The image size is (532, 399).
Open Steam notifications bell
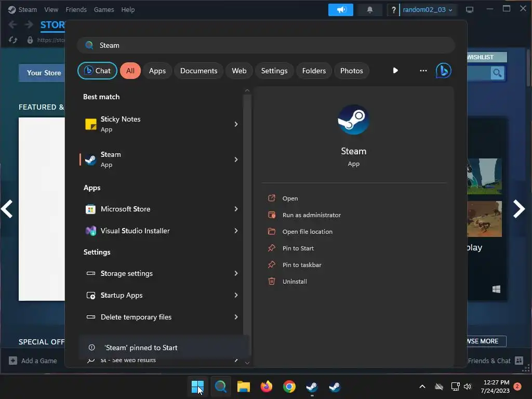pyautogui.click(x=370, y=10)
